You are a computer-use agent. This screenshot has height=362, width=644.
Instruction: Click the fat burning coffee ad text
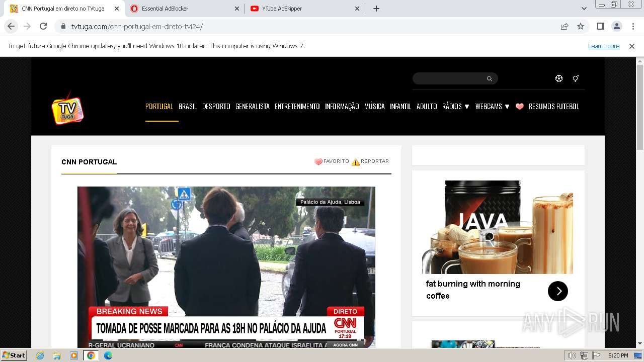(473, 290)
